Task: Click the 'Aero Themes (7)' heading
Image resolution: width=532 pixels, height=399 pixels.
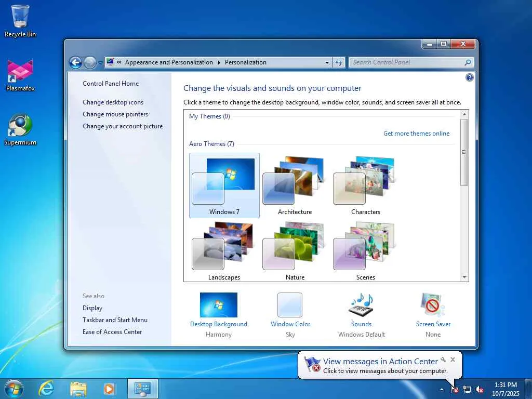Action: pyautogui.click(x=211, y=144)
